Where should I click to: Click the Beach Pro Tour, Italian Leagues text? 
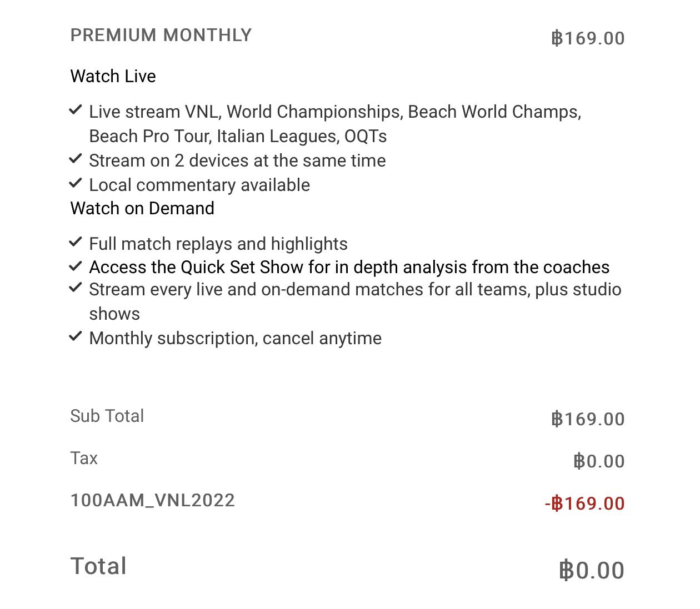[214, 136]
